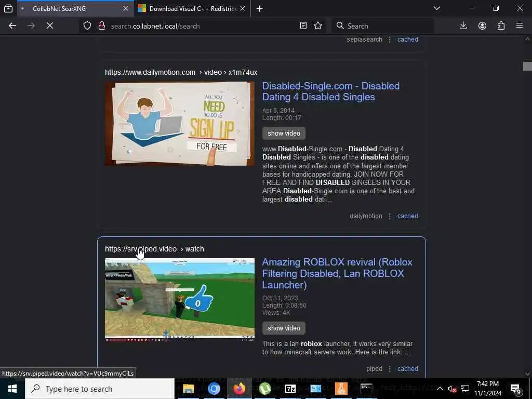Viewport: 532px width, 399px height.
Task: Go back to the previous page
Action: (12, 26)
